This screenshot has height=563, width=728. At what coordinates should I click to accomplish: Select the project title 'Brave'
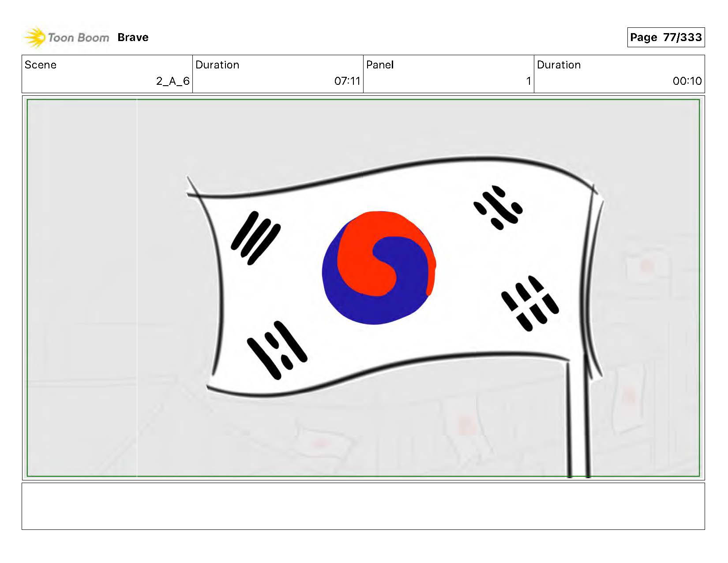(x=133, y=38)
